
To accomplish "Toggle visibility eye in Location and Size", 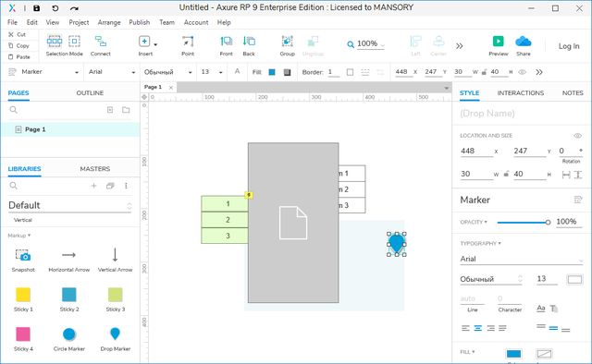I will click(577, 136).
